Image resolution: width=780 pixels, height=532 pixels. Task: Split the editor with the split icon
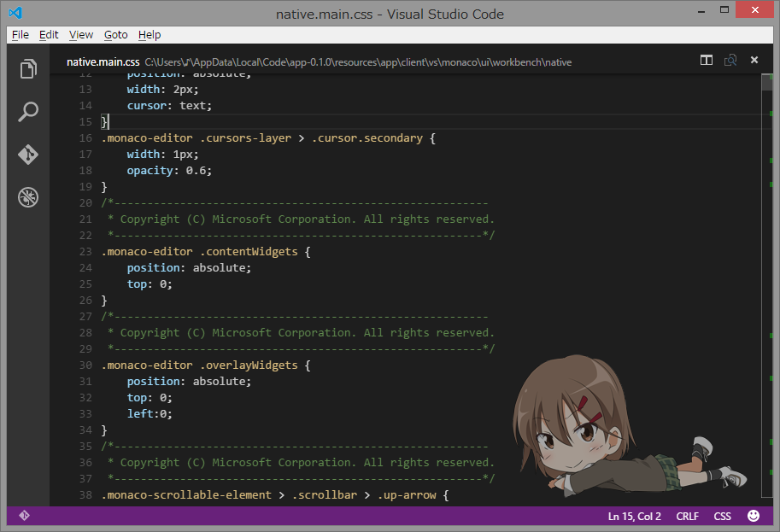click(707, 60)
